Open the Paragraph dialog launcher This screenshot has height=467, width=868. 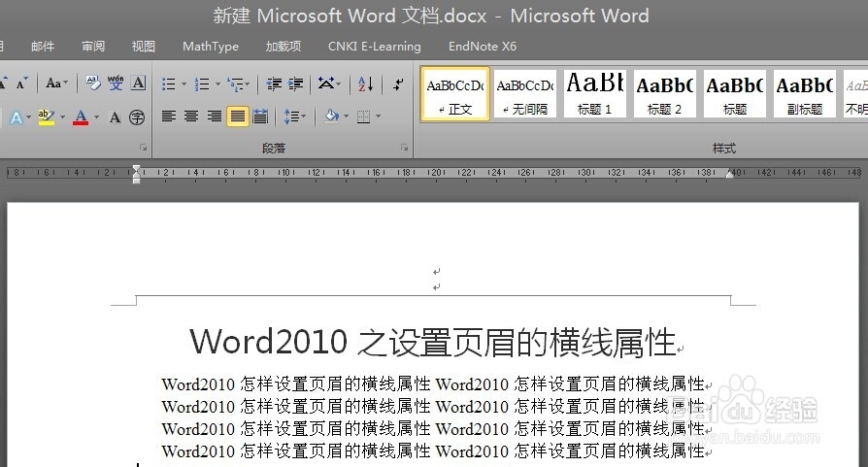[x=405, y=148]
